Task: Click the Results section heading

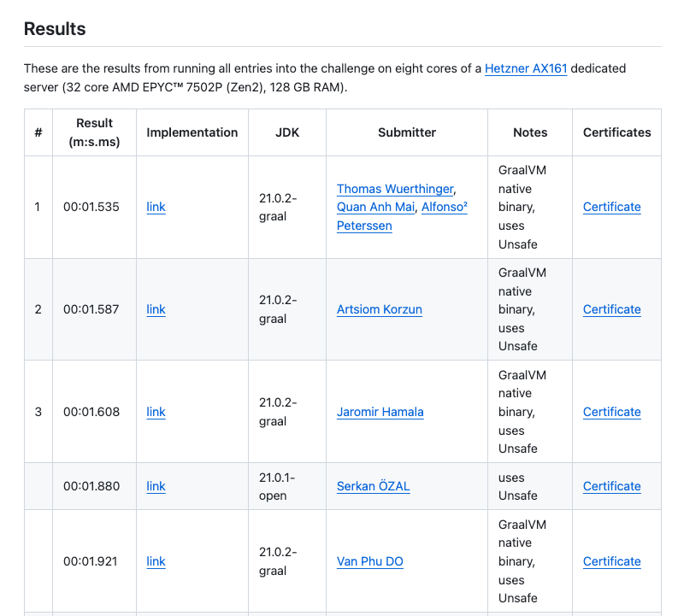Action: point(55,29)
